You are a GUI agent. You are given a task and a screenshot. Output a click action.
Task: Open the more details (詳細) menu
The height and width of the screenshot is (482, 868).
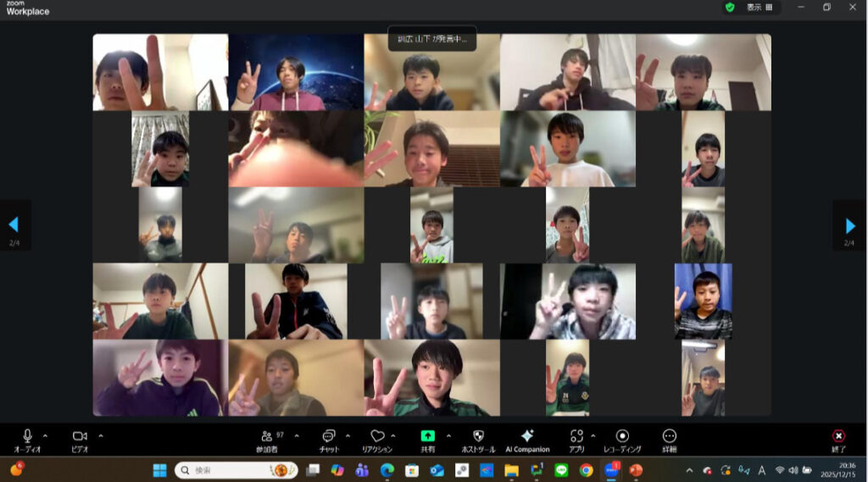tap(669, 437)
